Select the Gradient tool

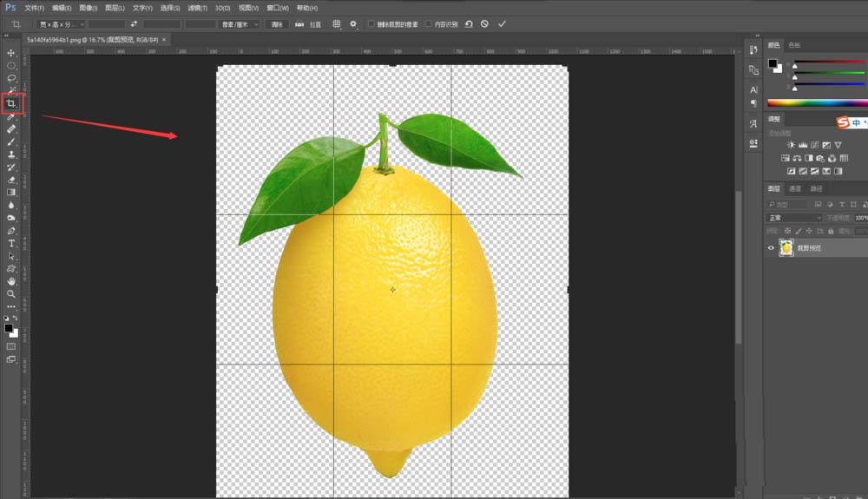pyautogui.click(x=11, y=193)
